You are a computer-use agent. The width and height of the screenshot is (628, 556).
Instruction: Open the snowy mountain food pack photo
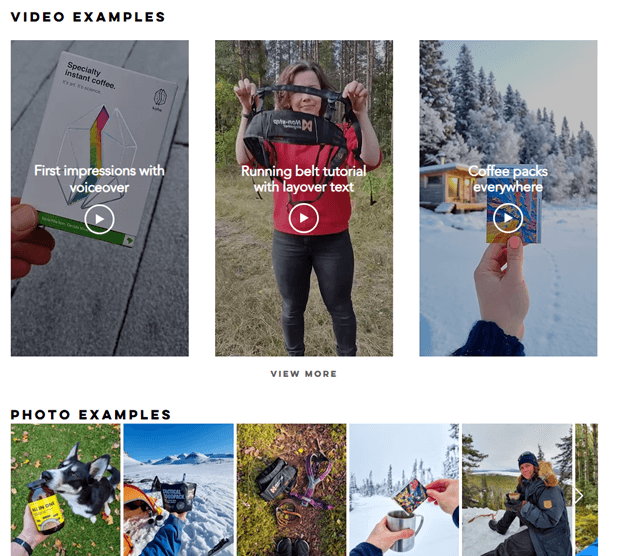178,490
